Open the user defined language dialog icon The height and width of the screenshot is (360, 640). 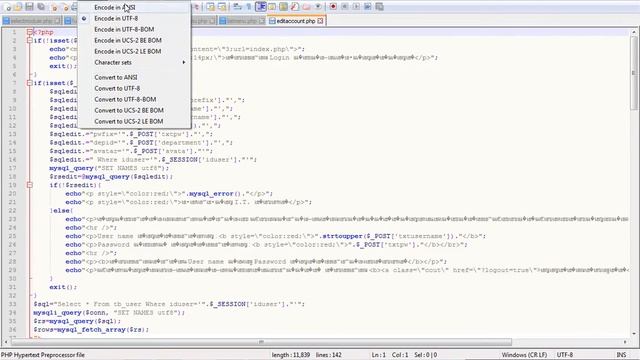click(272, 7)
